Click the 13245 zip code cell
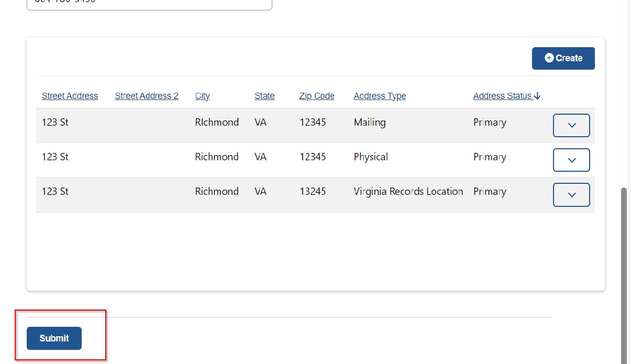The height and width of the screenshot is (364, 631). (313, 192)
